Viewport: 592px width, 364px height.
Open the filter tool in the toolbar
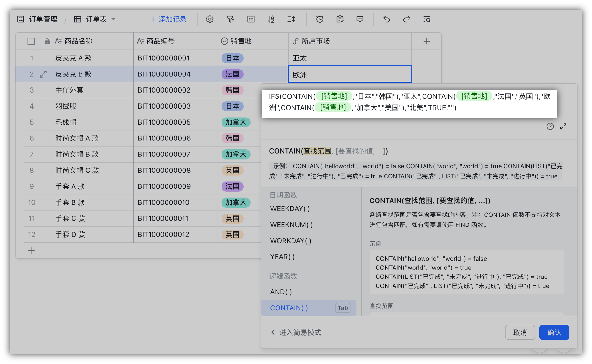230,19
